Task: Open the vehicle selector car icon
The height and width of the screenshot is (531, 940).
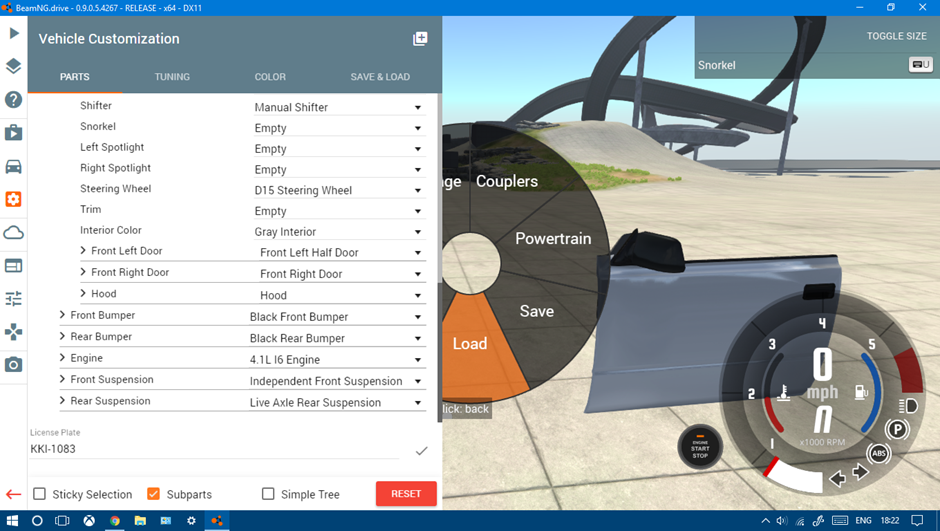Action: coord(14,166)
